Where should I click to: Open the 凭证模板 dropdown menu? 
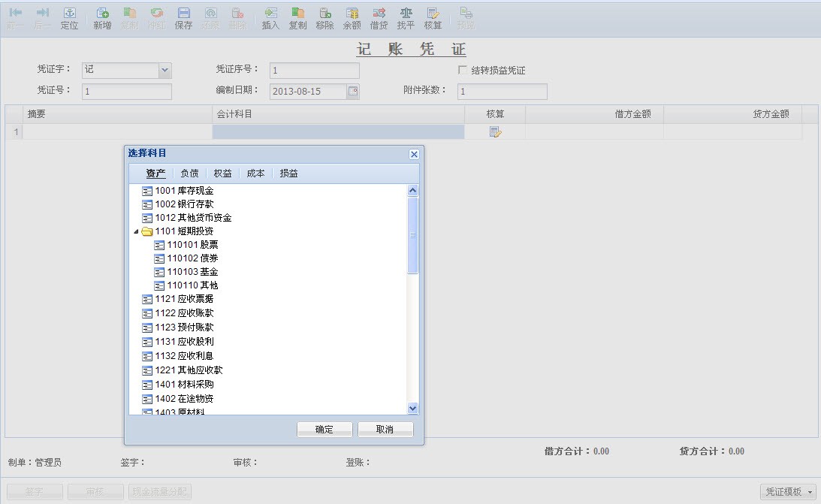789,491
